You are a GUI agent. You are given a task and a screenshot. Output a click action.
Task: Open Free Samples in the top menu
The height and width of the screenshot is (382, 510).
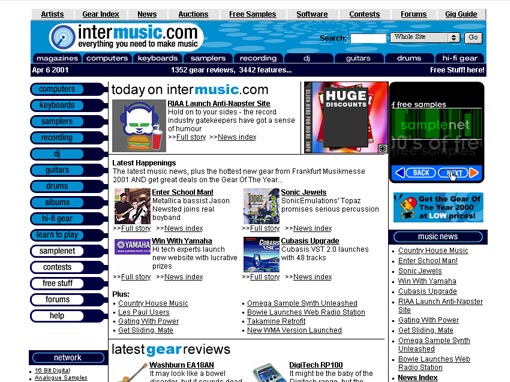click(x=253, y=14)
